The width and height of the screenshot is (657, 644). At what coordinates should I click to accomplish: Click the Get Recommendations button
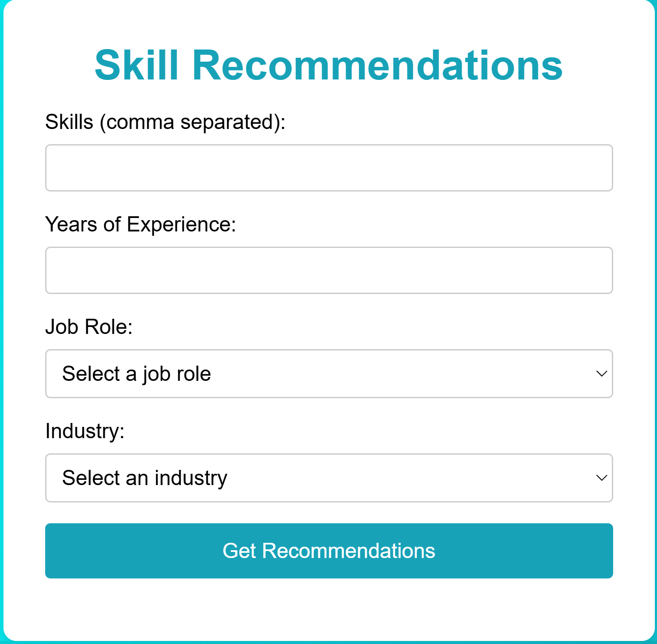(x=329, y=551)
